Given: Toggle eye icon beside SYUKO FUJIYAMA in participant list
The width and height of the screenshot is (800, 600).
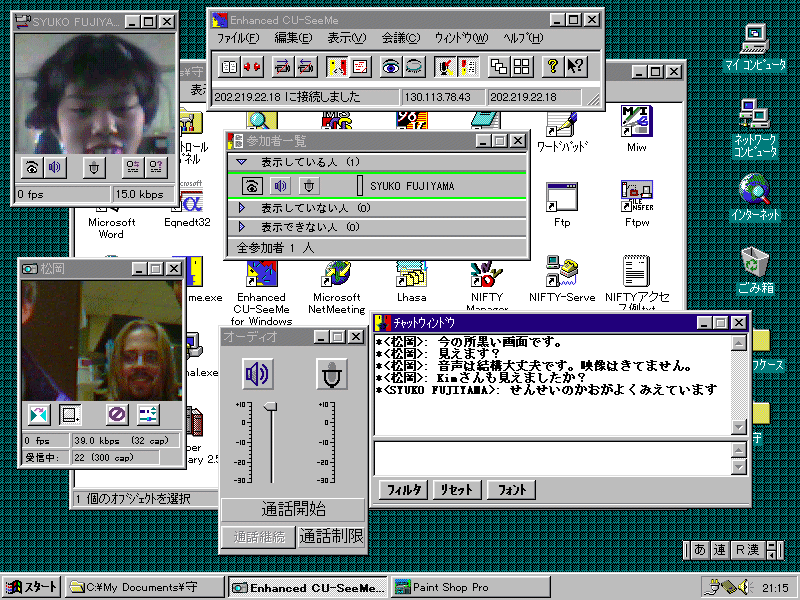Looking at the screenshot, I should (252, 186).
